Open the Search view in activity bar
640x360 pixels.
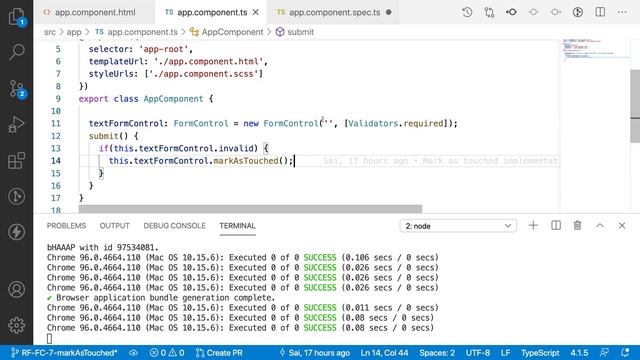tap(16, 52)
